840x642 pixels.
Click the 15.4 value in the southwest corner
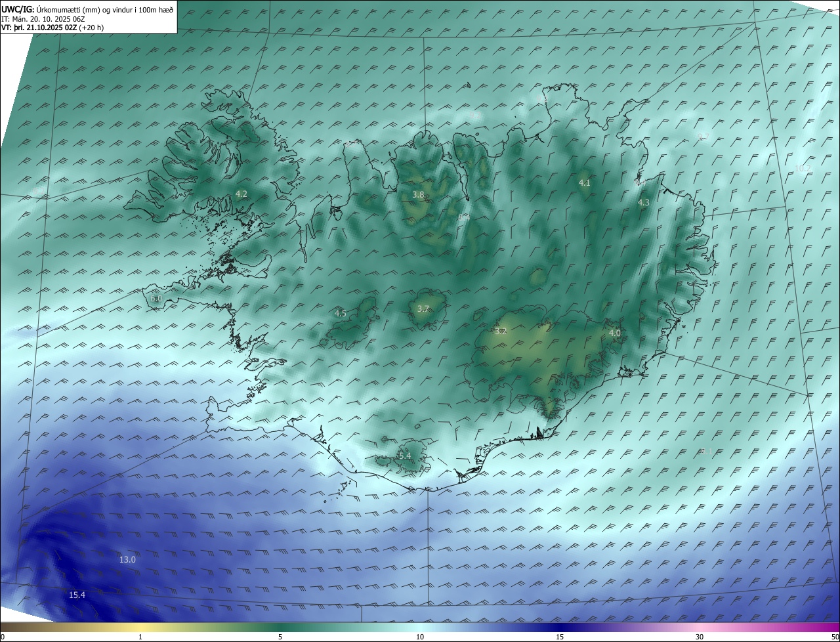(x=77, y=595)
